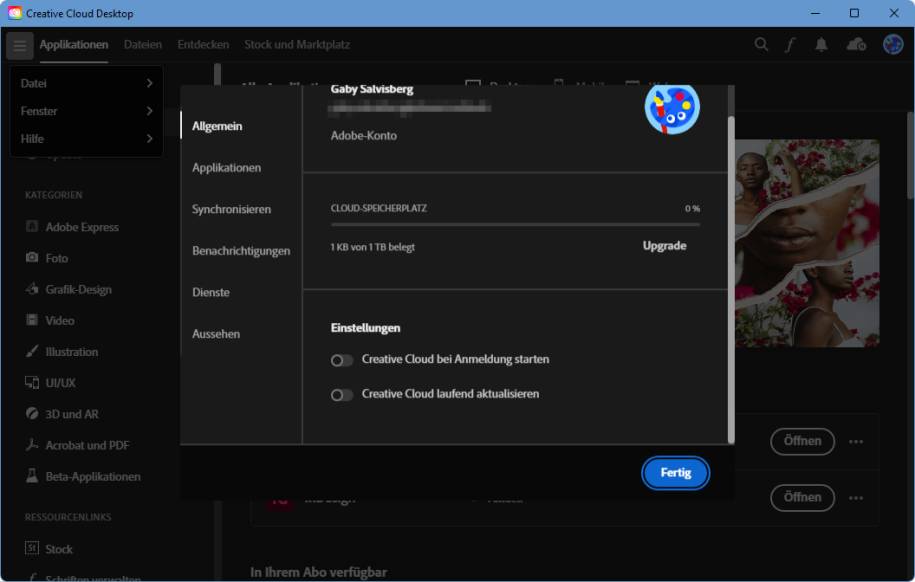
Task: Switch to the Synchronisieren settings tab
Action: (231, 210)
